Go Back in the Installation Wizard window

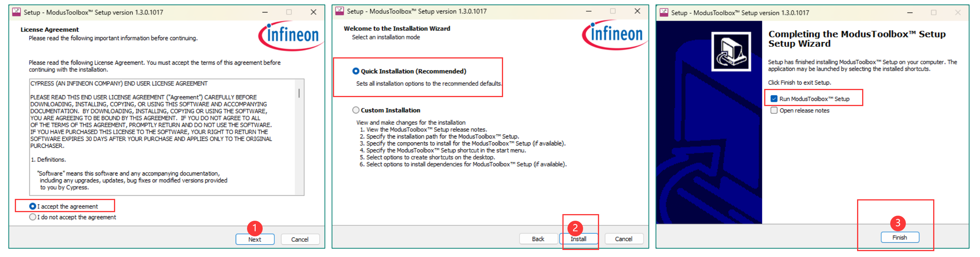538,239
